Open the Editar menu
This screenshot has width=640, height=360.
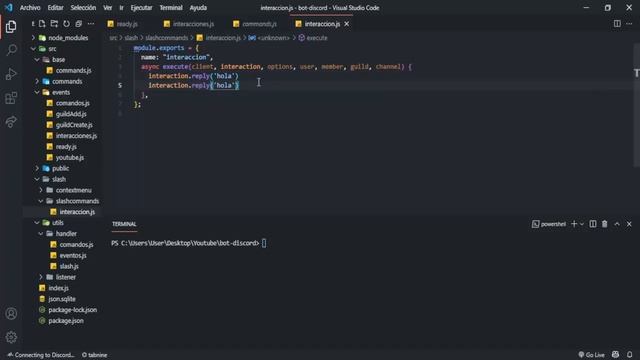click(56, 8)
